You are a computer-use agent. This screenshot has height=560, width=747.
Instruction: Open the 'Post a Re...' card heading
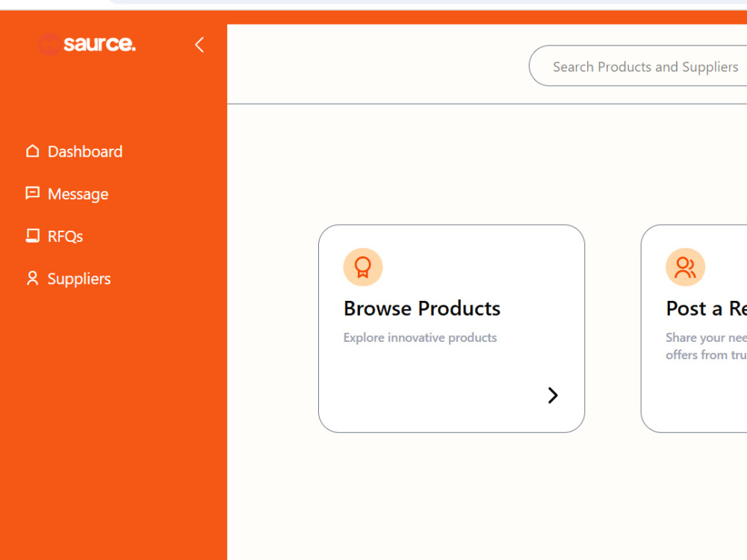[x=707, y=308]
